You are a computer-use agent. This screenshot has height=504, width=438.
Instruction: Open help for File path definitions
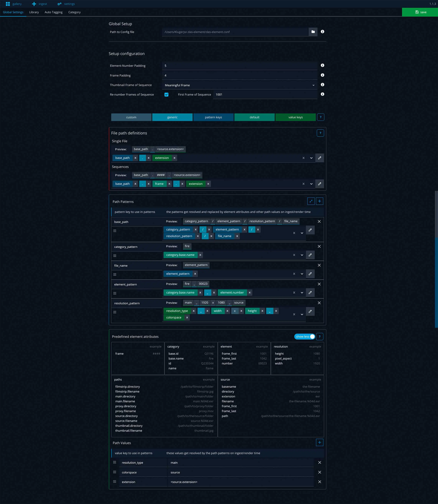click(x=320, y=133)
